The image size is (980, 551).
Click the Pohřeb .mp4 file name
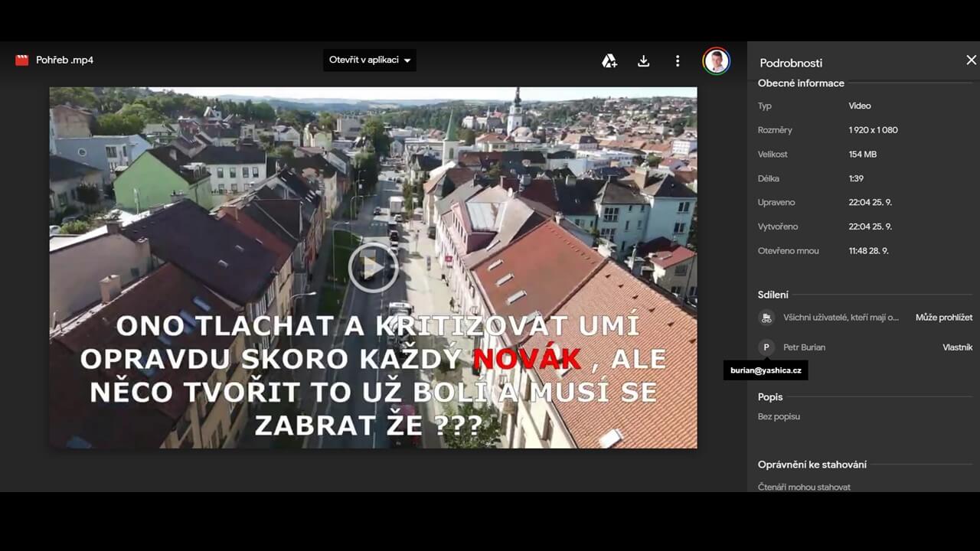click(65, 60)
